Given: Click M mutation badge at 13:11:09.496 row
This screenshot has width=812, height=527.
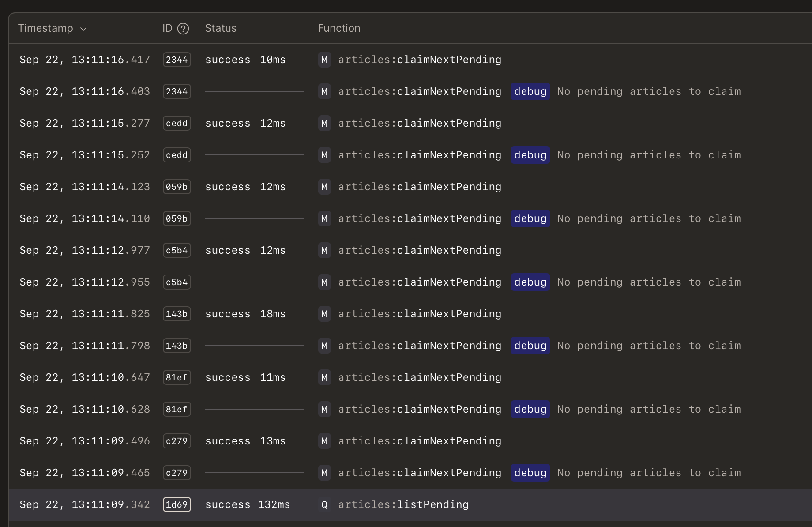Looking at the screenshot, I should coord(324,441).
